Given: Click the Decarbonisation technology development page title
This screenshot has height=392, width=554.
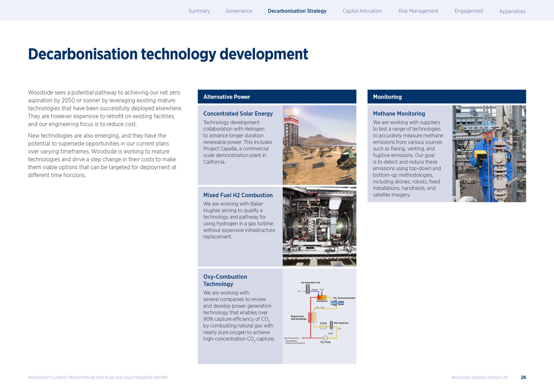Looking at the screenshot, I should (168, 54).
